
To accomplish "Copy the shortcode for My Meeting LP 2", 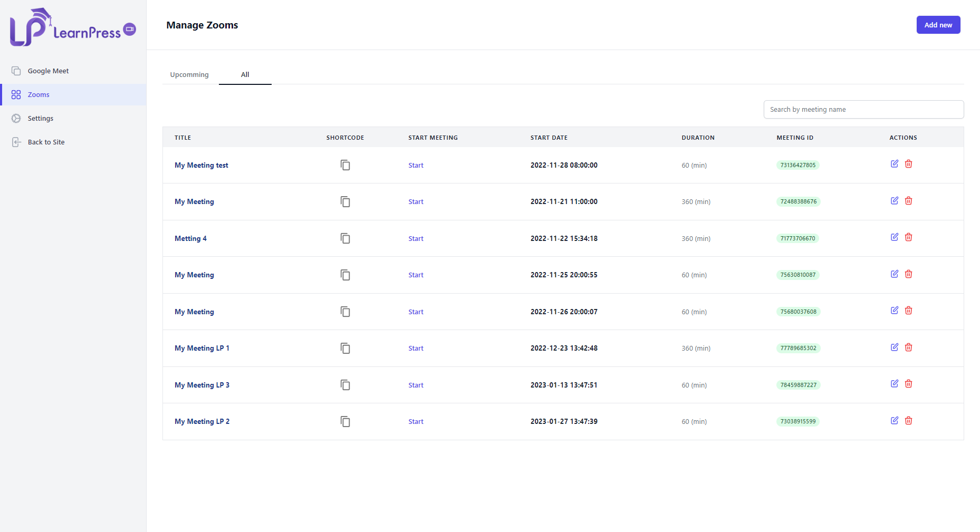I will pos(345,421).
